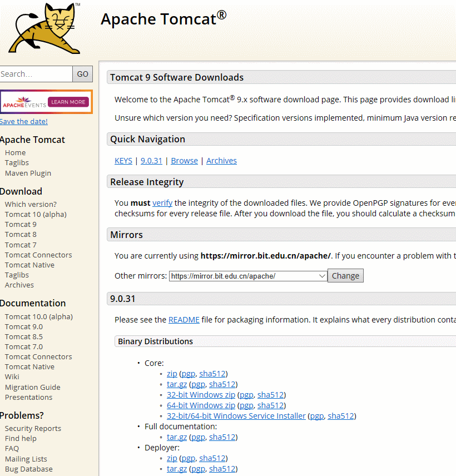This screenshot has width=456, height=476.
Task: Download the 32-bit Windows zip
Action: pyautogui.click(x=201, y=395)
